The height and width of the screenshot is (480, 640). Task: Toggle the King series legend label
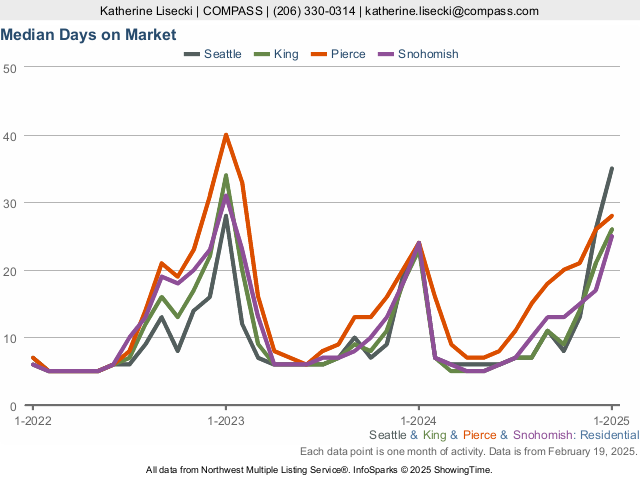coord(286,54)
